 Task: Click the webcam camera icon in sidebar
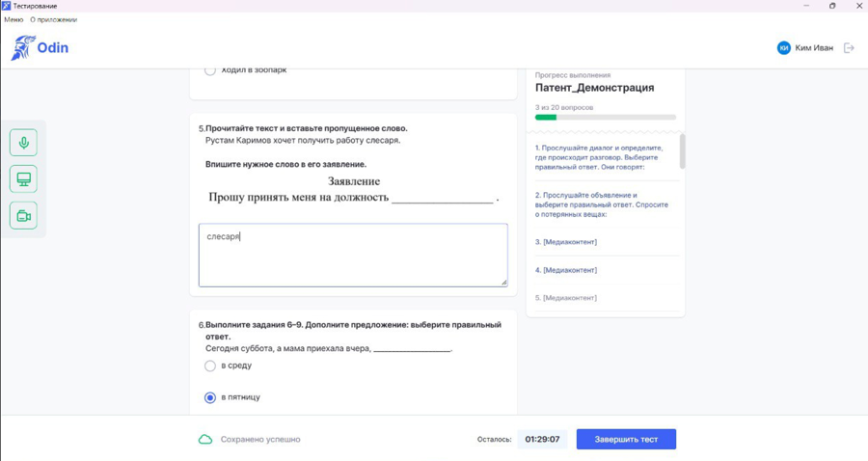23,216
